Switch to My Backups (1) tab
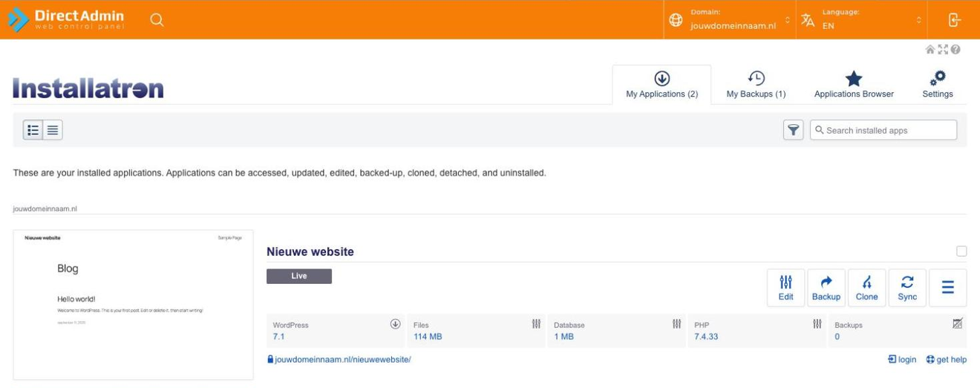 [756, 85]
